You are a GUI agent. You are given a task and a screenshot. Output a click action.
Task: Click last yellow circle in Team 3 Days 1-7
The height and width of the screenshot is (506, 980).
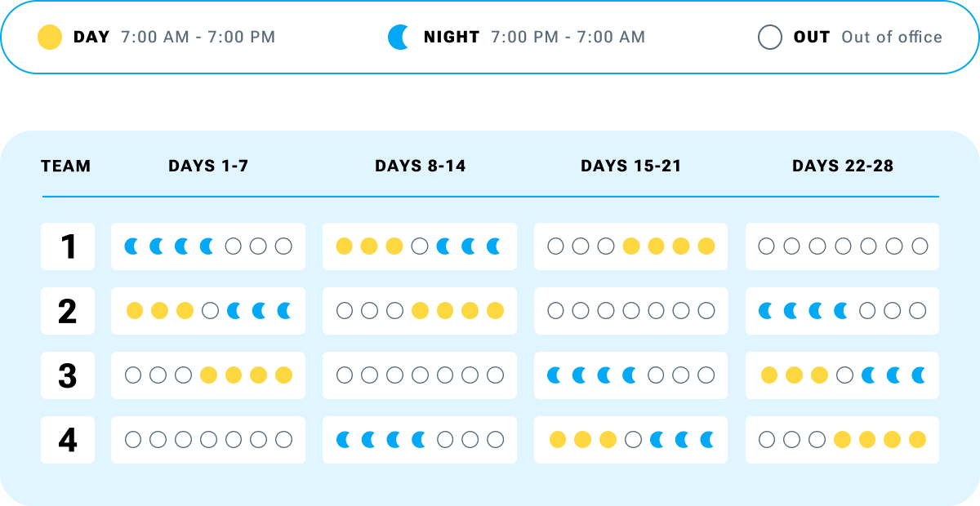[283, 375]
